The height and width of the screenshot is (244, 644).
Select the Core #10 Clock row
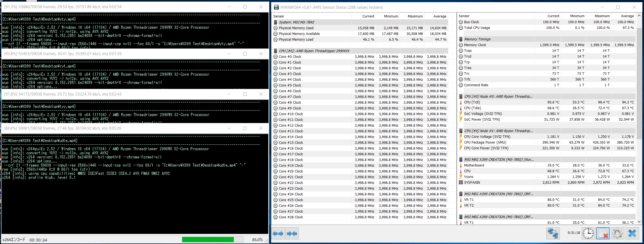(x=360, y=114)
